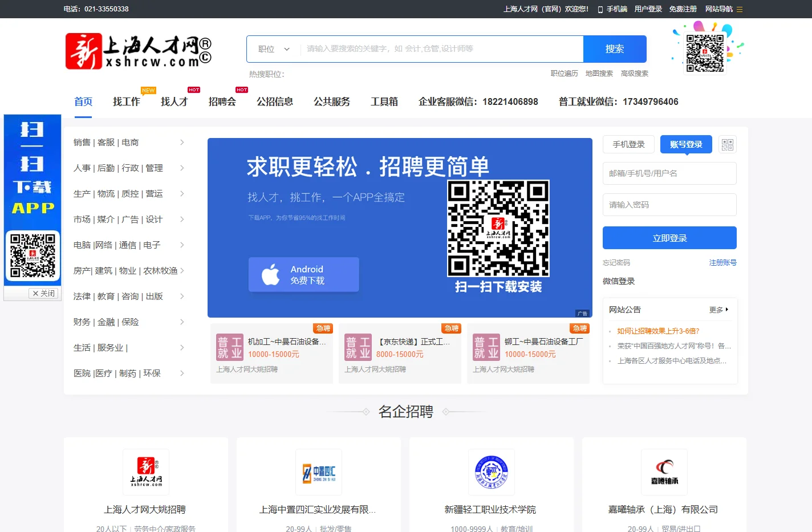Open 中国百强地方人才网 notice

(674, 346)
